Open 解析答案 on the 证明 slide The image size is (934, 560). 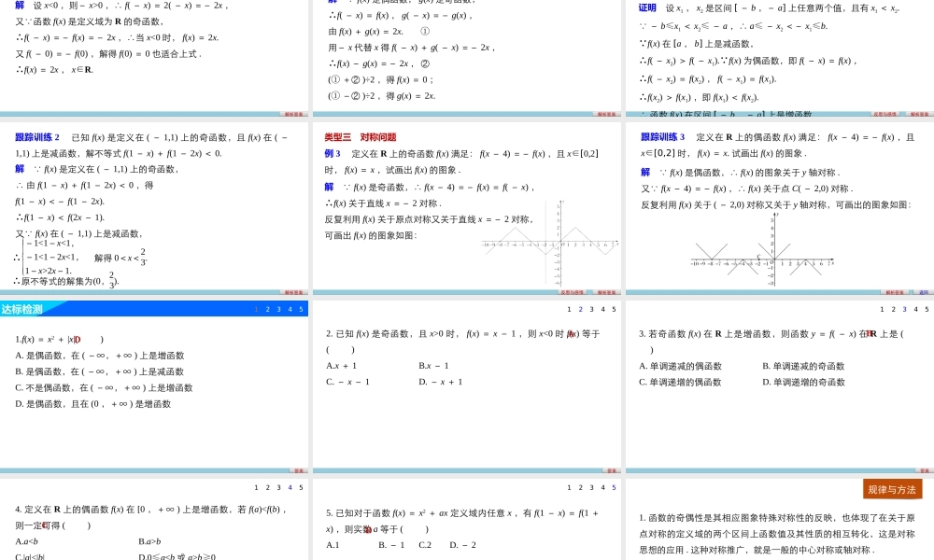920,114
